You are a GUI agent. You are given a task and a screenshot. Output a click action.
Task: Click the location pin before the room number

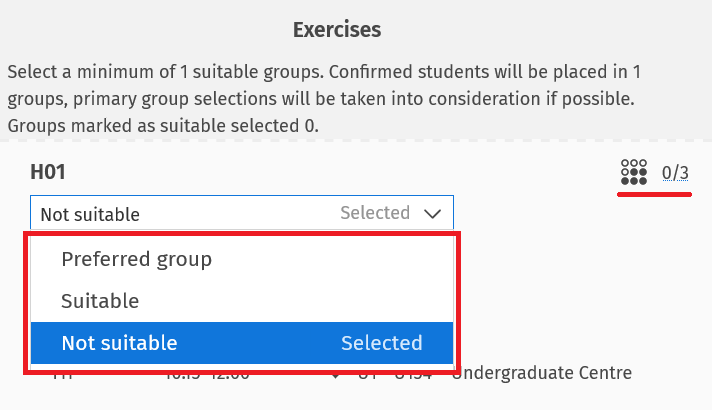click(334, 376)
